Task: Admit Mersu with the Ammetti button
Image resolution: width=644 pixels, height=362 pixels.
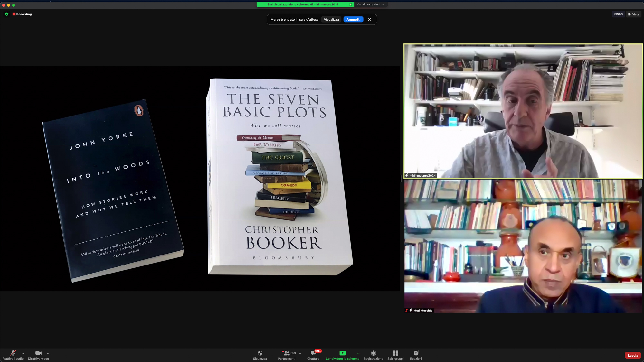Action: click(x=353, y=19)
